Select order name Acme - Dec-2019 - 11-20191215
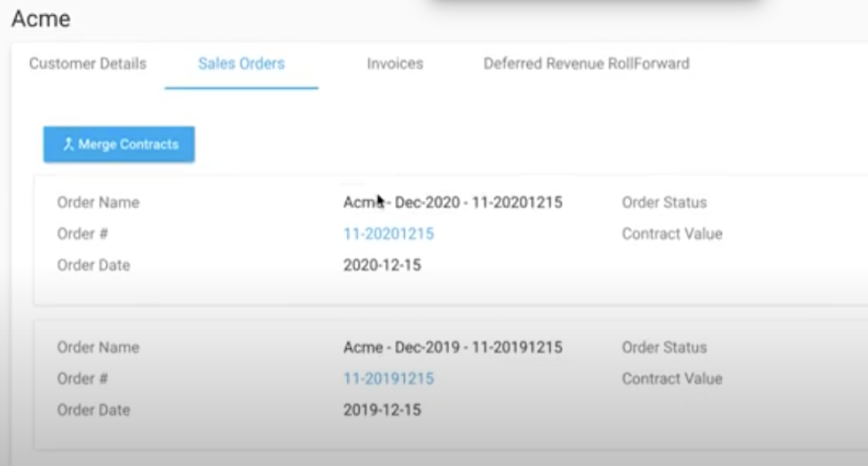Viewport: 868px width, 466px height. pos(453,347)
